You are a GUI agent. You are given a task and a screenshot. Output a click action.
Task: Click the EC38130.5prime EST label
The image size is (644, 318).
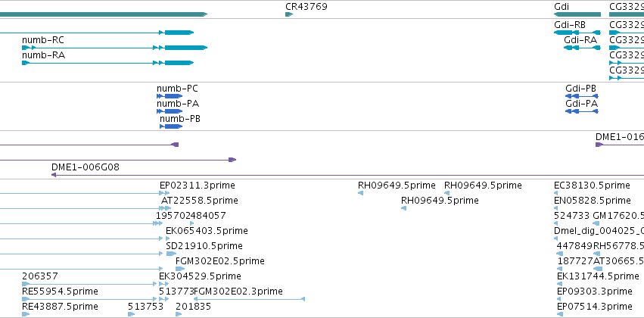592,185
